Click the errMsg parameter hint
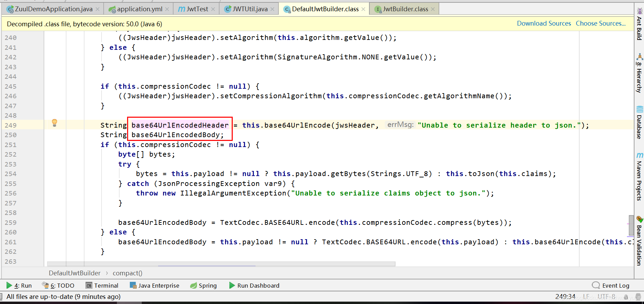 pyautogui.click(x=400, y=125)
